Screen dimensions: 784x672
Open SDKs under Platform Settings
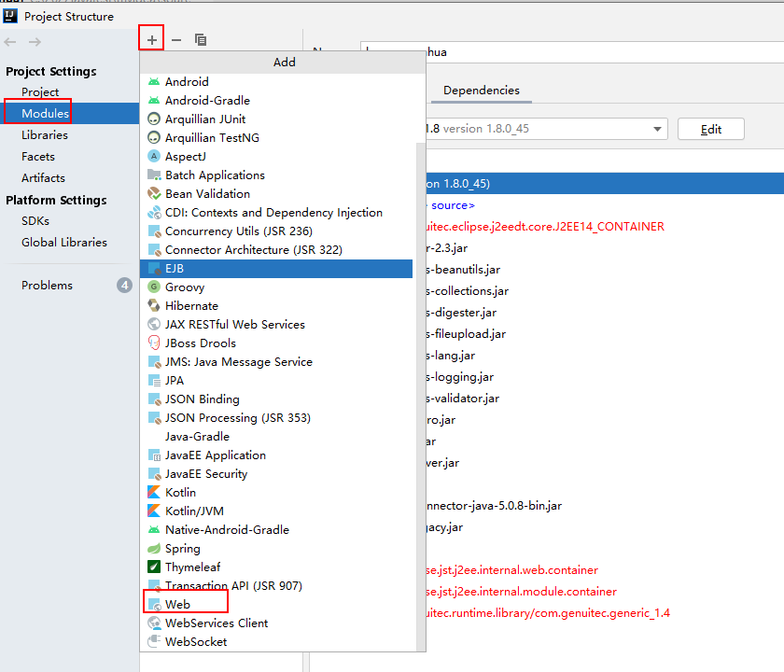pos(35,221)
